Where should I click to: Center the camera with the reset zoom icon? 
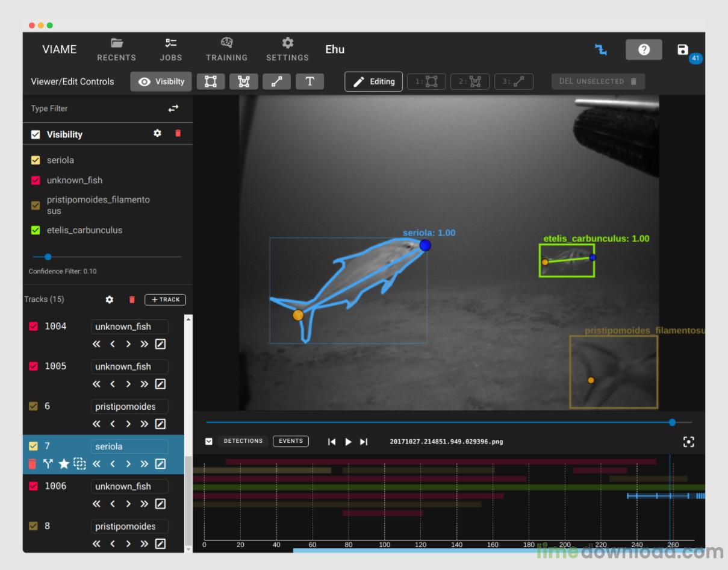click(x=689, y=442)
